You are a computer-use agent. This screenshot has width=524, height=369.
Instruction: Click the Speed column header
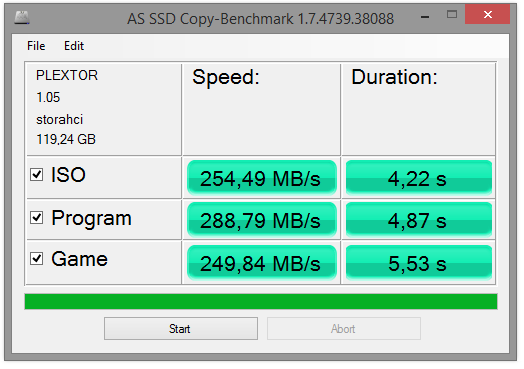pos(226,78)
